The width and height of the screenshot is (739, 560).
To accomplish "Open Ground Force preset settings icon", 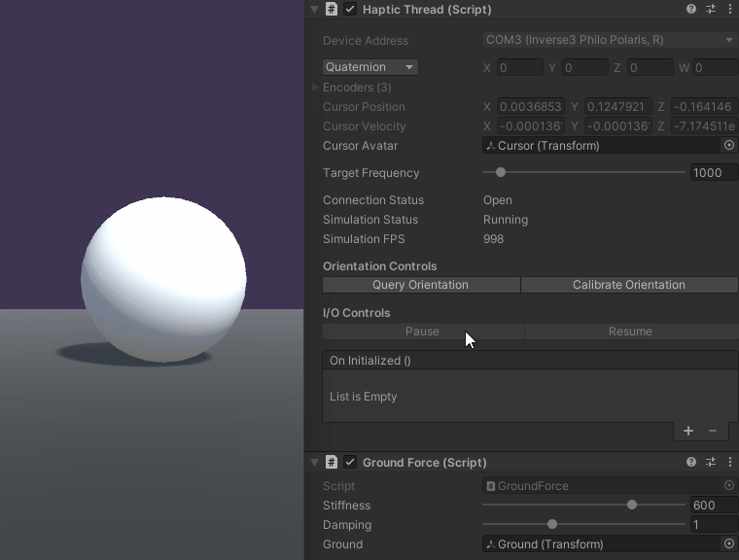I will click(x=711, y=462).
